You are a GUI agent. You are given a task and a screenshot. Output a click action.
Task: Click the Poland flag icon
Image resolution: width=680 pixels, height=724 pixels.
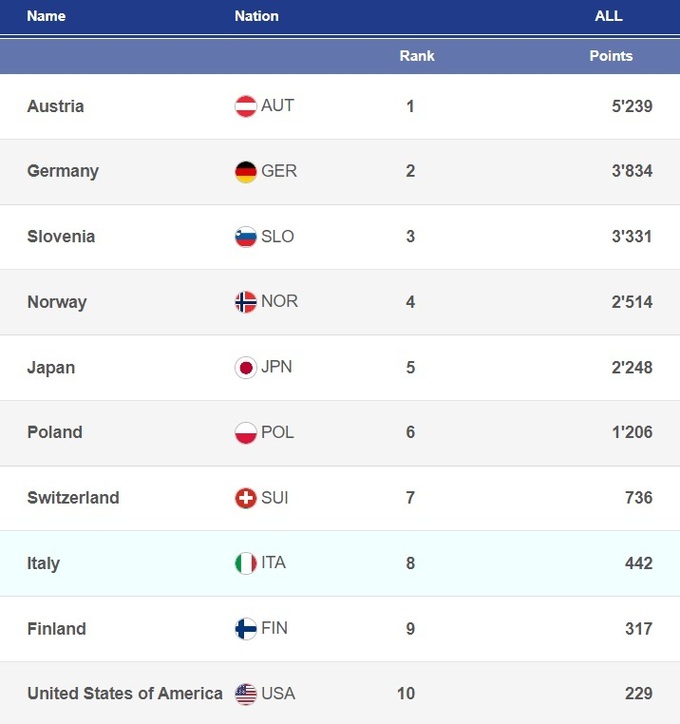pyautogui.click(x=245, y=433)
